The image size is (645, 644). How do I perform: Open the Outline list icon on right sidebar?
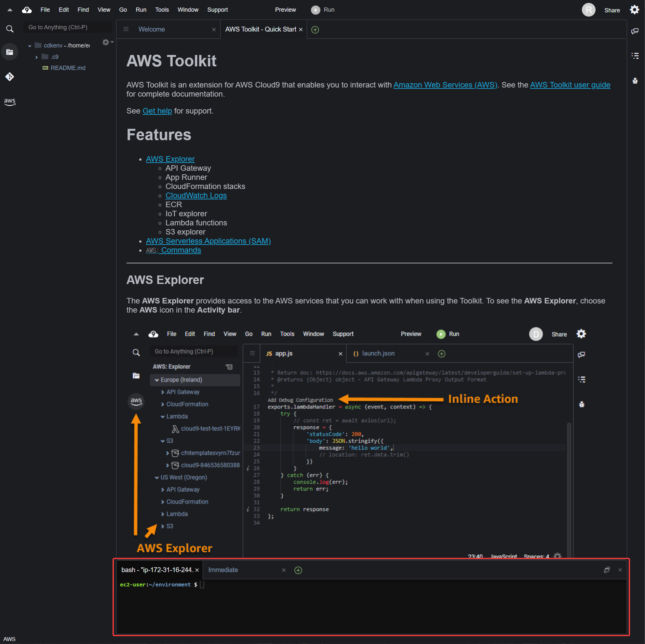coord(635,56)
